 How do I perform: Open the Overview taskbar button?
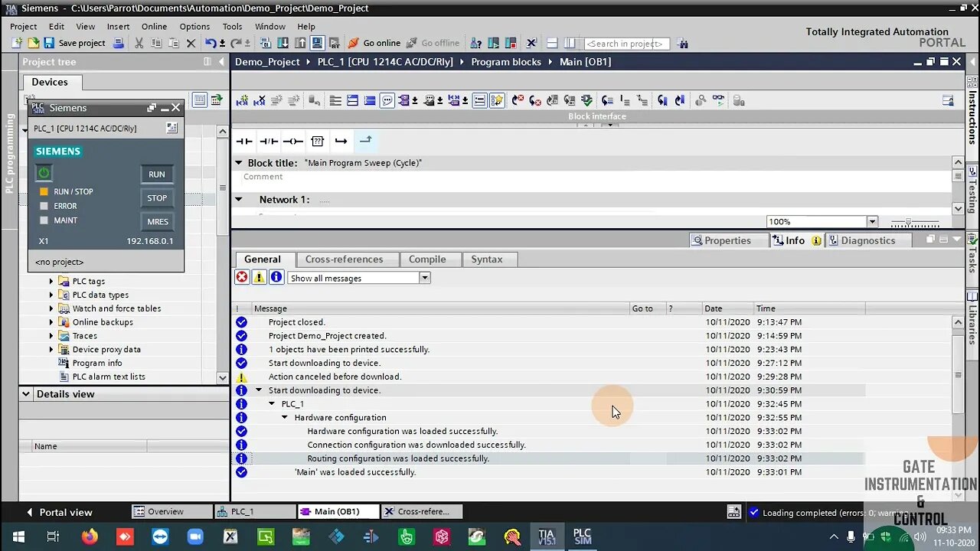point(171,511)
